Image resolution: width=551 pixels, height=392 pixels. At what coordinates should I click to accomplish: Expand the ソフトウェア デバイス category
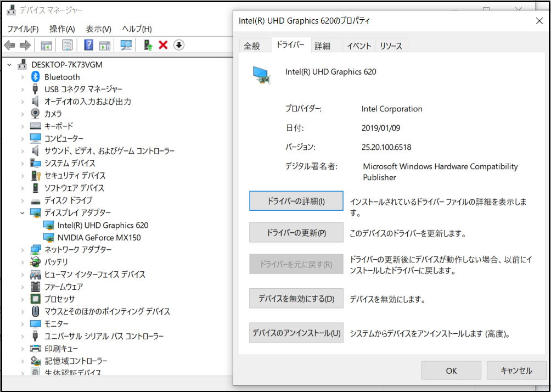(23, 188)
